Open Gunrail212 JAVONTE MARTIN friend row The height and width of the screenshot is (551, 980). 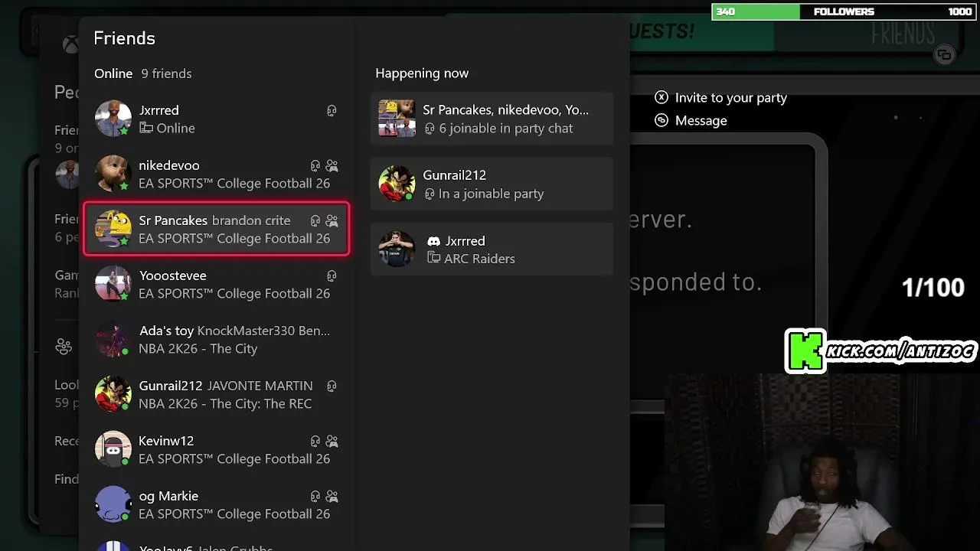[x=216, y=395]
